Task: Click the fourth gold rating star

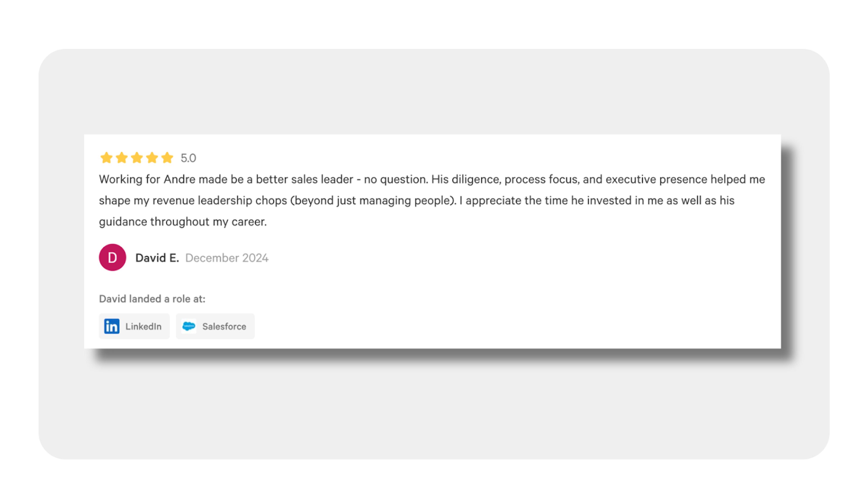Action: pos(152,158)
